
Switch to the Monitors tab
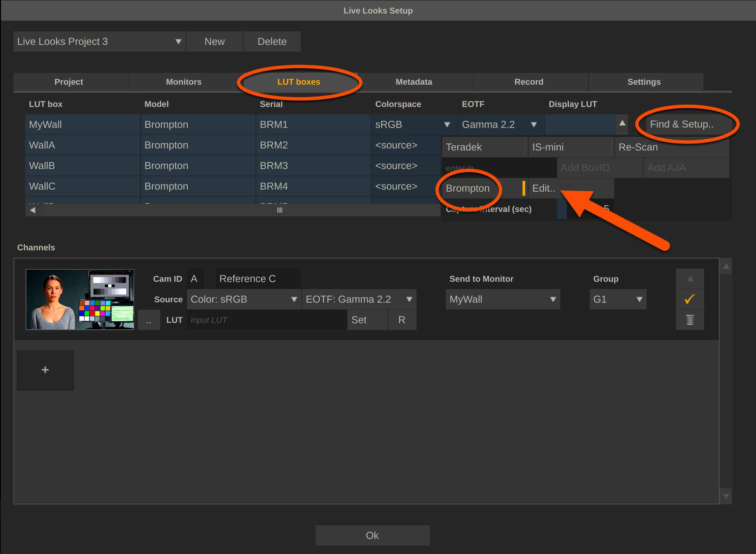pos(184,82)
